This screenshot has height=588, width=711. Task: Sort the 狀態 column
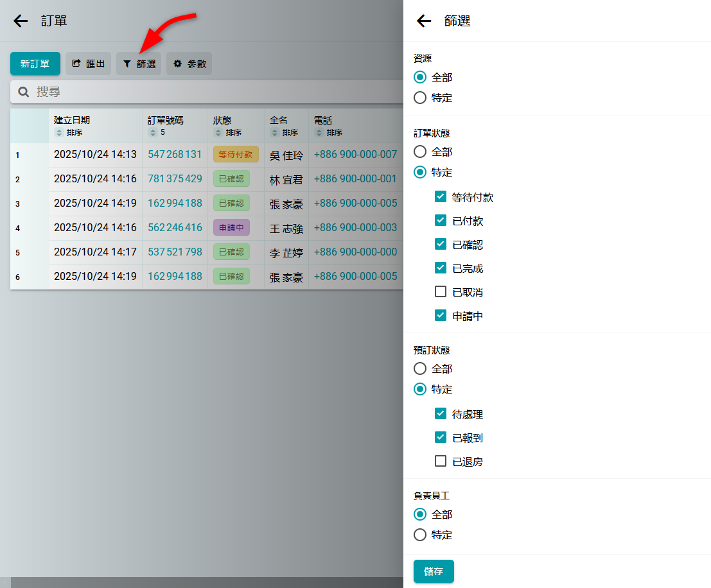click(x=218, y=133)
